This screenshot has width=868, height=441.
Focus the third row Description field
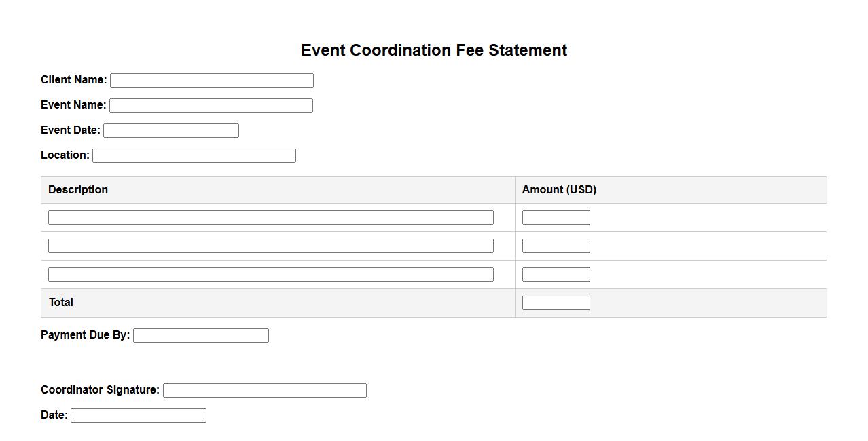pyautogui.click(x=270, y=275)
